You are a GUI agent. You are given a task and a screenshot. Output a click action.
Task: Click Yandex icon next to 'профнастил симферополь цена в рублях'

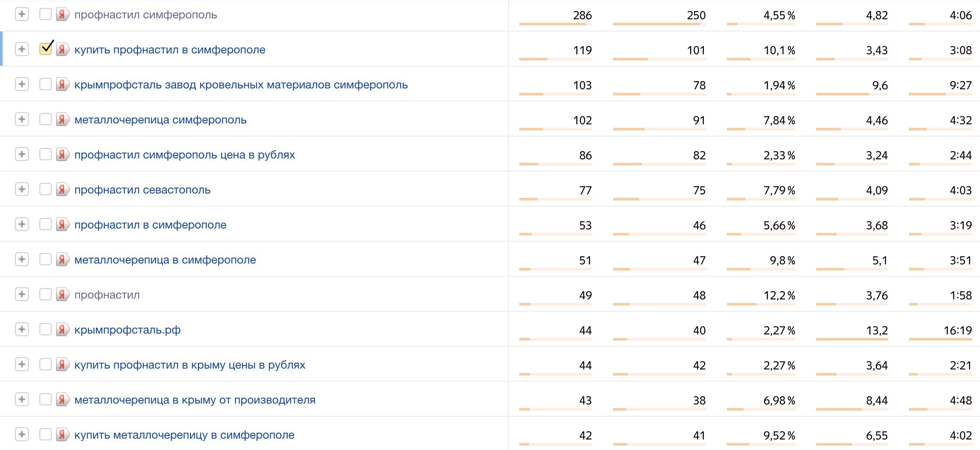click(x=62, y=155)
